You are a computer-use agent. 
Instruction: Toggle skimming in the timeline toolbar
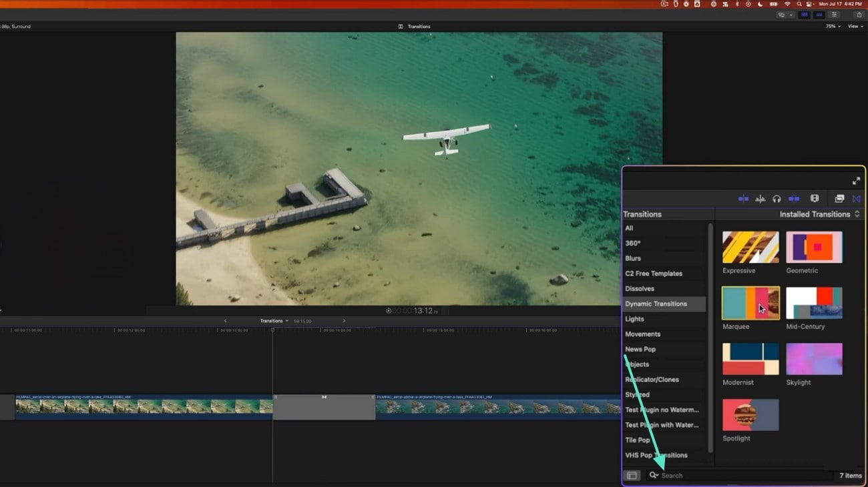(x=743, y=199)
